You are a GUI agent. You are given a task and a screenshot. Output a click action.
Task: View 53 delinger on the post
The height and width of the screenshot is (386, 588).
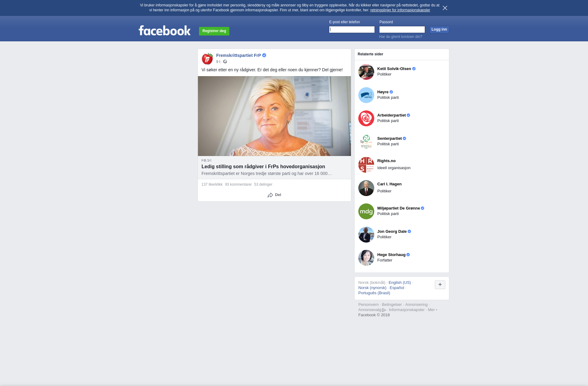click(x=263, y=184)
